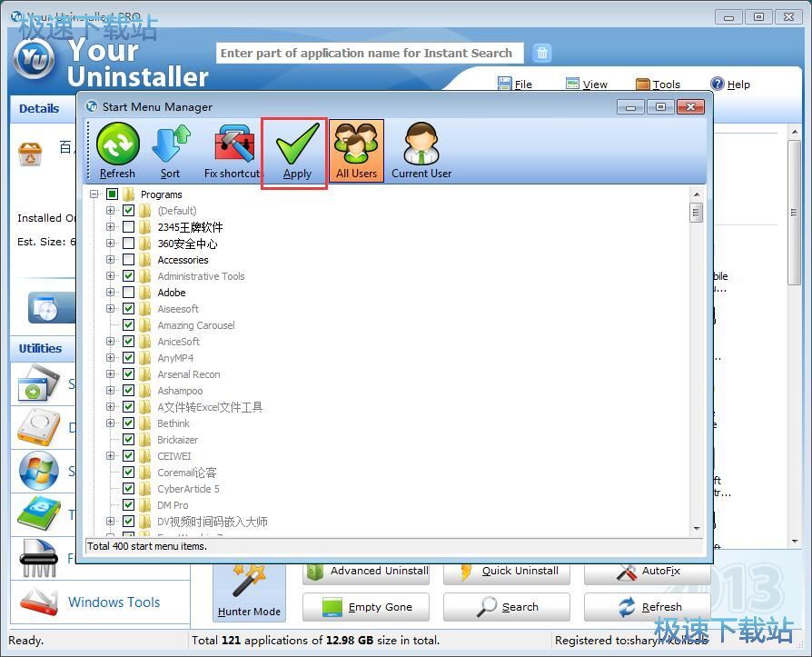The height and width of the screenshot is (657, 812).
Task: Click the Search button at bottom
Action: (x=507, y=607)
